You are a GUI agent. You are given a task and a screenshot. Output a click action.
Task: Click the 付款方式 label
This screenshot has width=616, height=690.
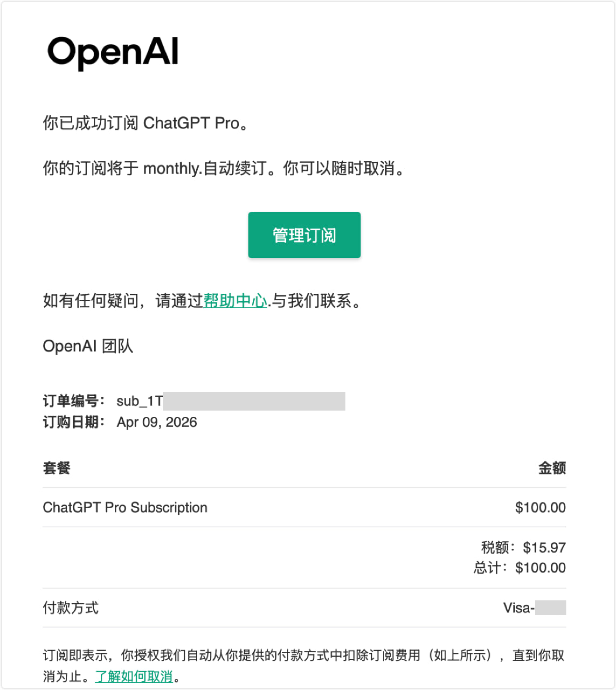71,608
